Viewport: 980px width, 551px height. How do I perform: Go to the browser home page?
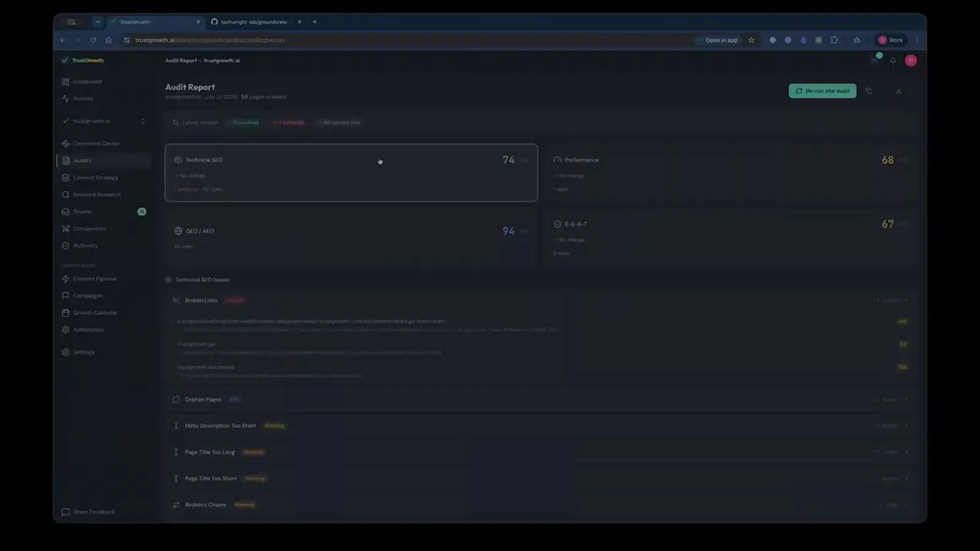tap(108, 40)
